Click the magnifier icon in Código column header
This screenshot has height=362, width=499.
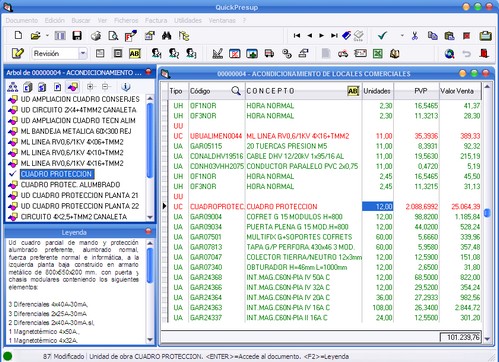coord(236,90)
